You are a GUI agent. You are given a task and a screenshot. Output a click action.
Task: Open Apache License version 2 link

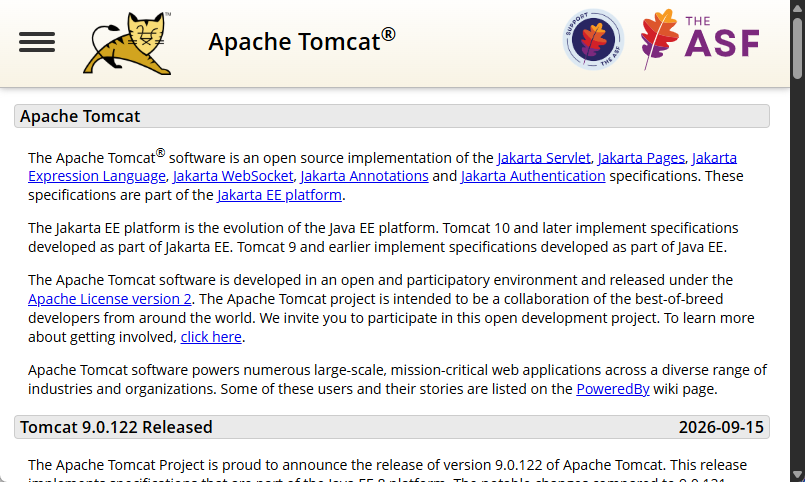[109, 299]
